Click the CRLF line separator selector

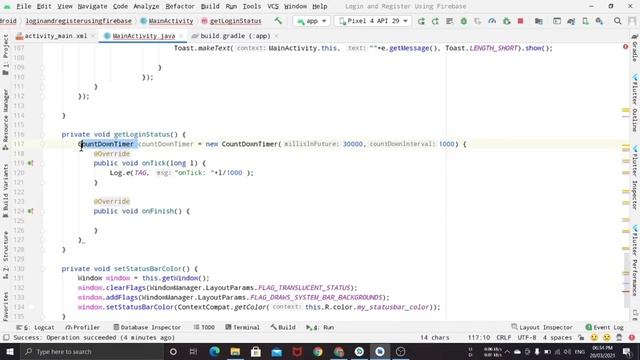tap(504, 338)
